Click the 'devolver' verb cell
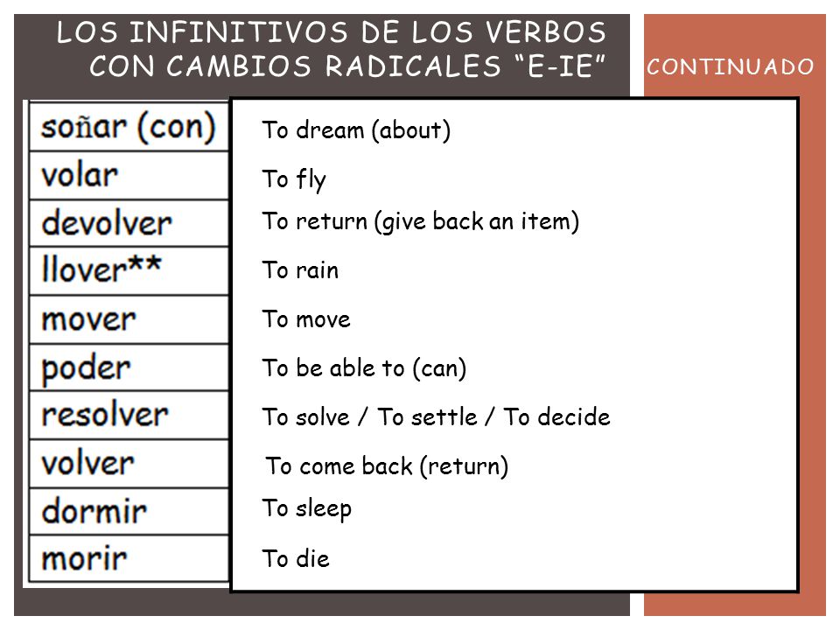The width and height of the screenshot is (840, 630). [x=129, y=223]
